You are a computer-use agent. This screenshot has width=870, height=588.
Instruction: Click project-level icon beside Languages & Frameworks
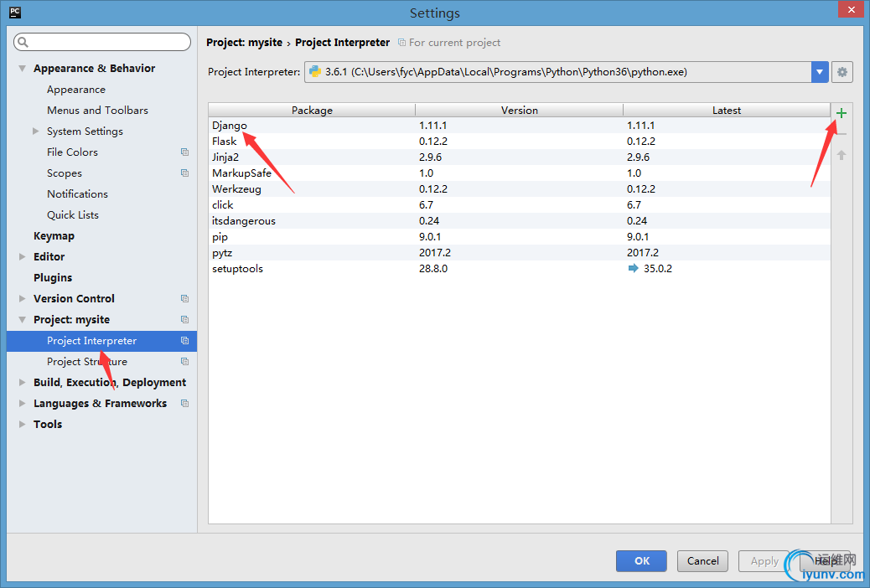[184, 403]
